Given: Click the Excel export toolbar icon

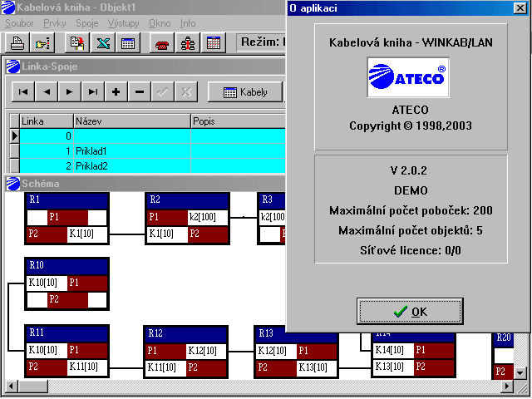Looking at the screenshot, I should pyautogui.click(x=103, y=43).
